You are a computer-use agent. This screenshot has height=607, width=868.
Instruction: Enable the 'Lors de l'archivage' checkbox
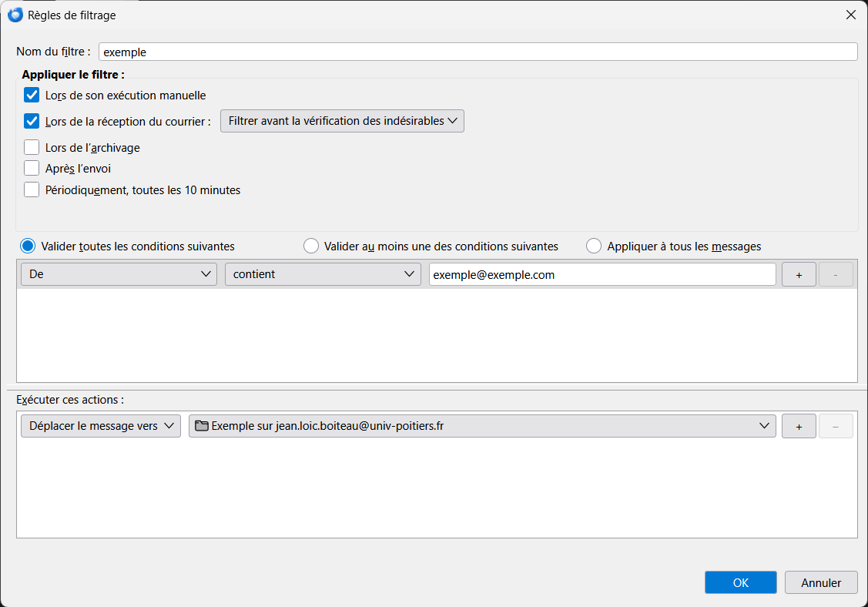[31, 146]
